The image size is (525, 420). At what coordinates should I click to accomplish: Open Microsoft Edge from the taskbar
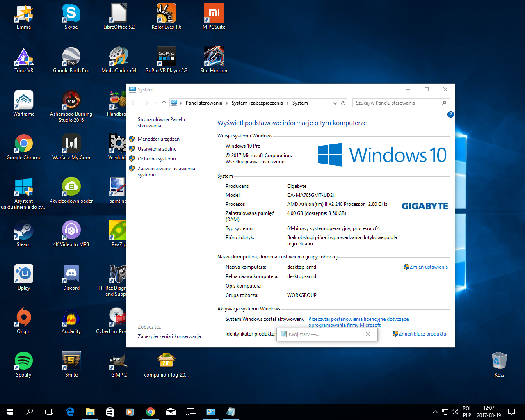pyautogui.click(x=70, y=412)
